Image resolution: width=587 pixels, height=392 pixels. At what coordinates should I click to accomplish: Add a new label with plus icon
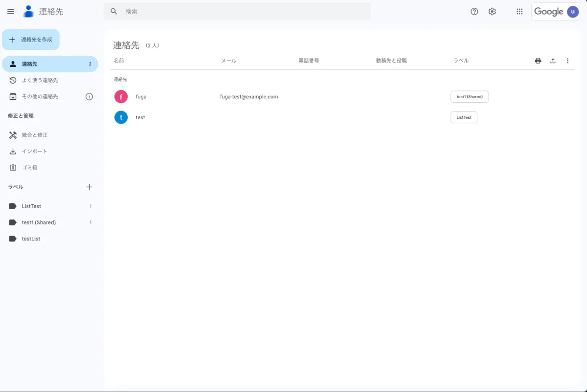[89, 187]
